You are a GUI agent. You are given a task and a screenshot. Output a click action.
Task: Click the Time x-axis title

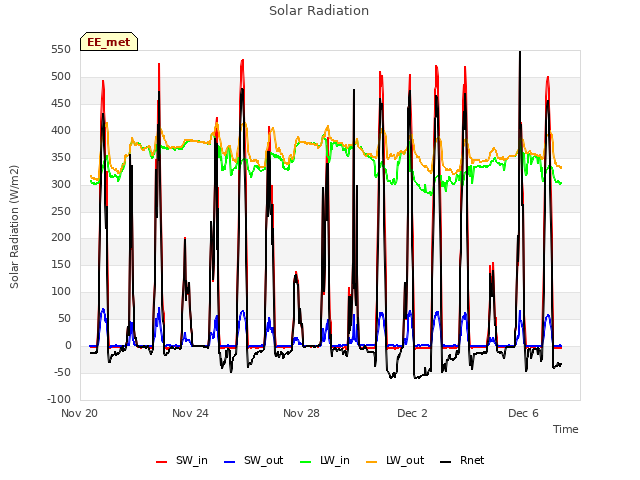(x=566, y=429)
